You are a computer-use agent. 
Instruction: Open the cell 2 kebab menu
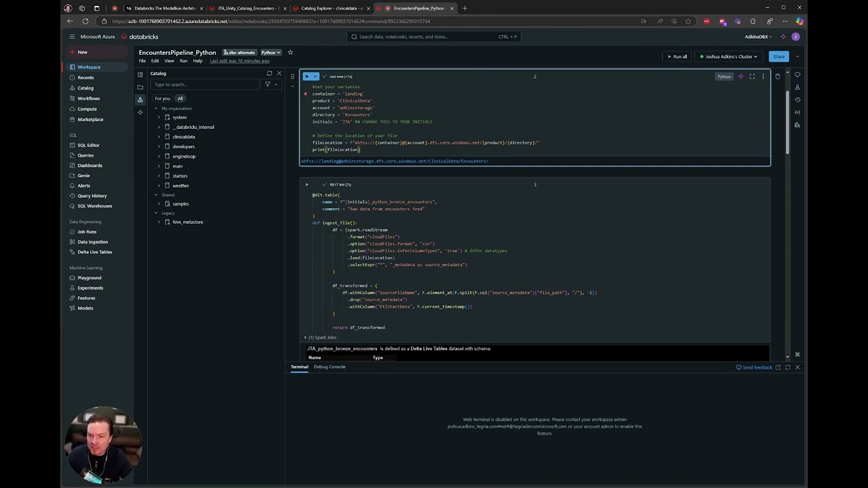point(763,77)
